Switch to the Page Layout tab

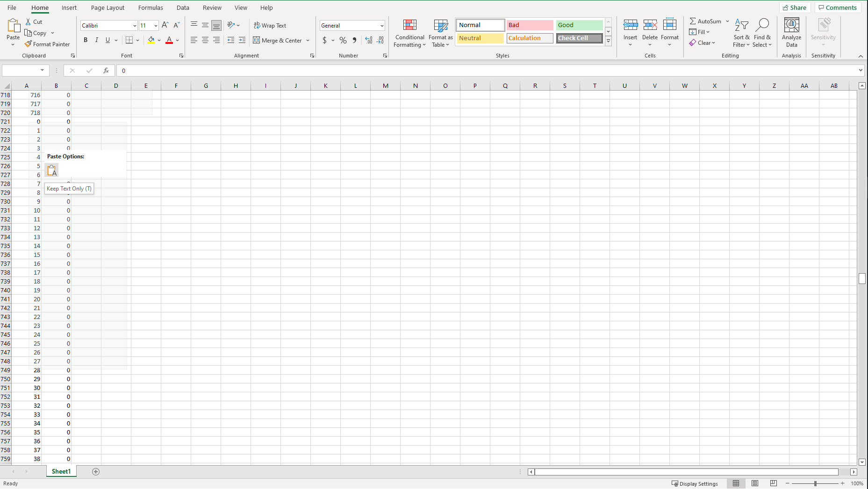[108, 7]
